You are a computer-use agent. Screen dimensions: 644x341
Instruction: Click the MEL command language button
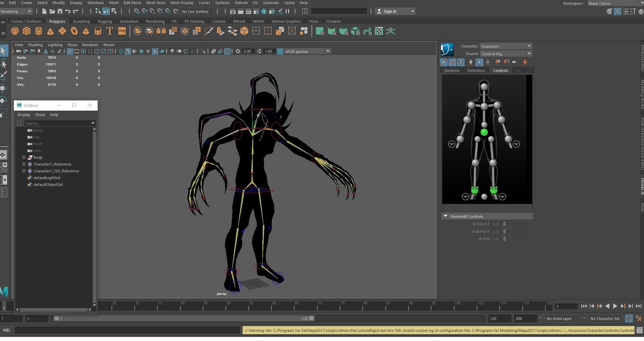tap(6, 330)
